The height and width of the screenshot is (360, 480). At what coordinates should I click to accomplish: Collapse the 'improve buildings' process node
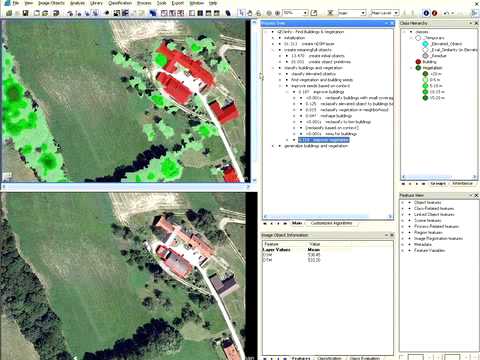coord(287,92)
